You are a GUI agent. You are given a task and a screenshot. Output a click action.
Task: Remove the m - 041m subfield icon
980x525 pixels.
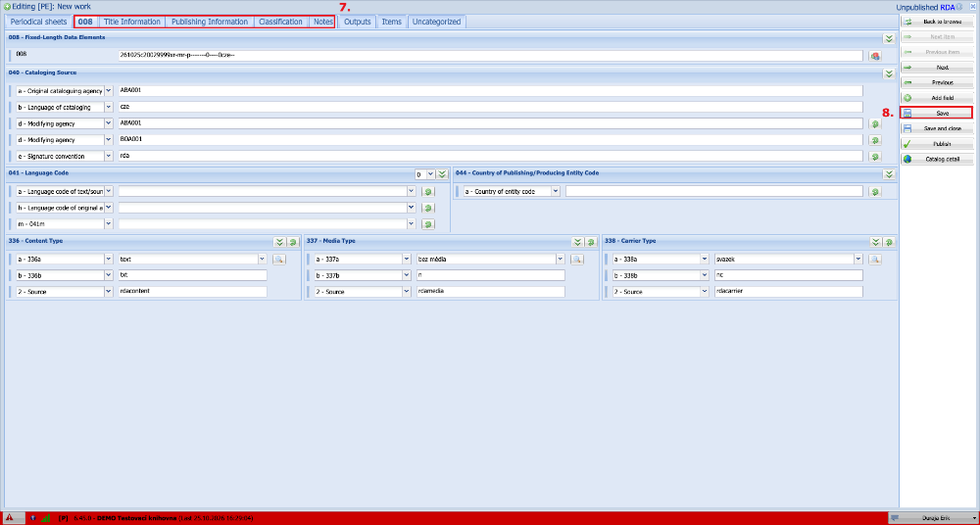pos(428,223)
